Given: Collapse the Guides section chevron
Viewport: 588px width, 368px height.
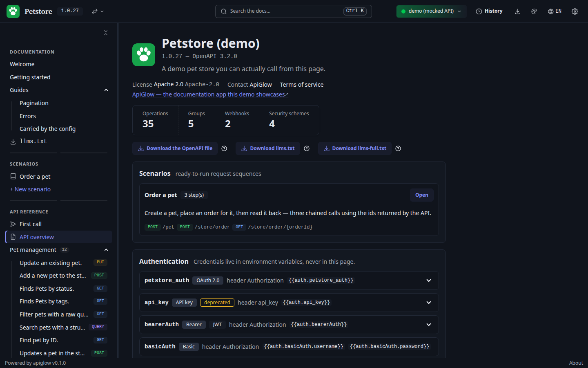Looking at the screenshot, I should (106, 90).
